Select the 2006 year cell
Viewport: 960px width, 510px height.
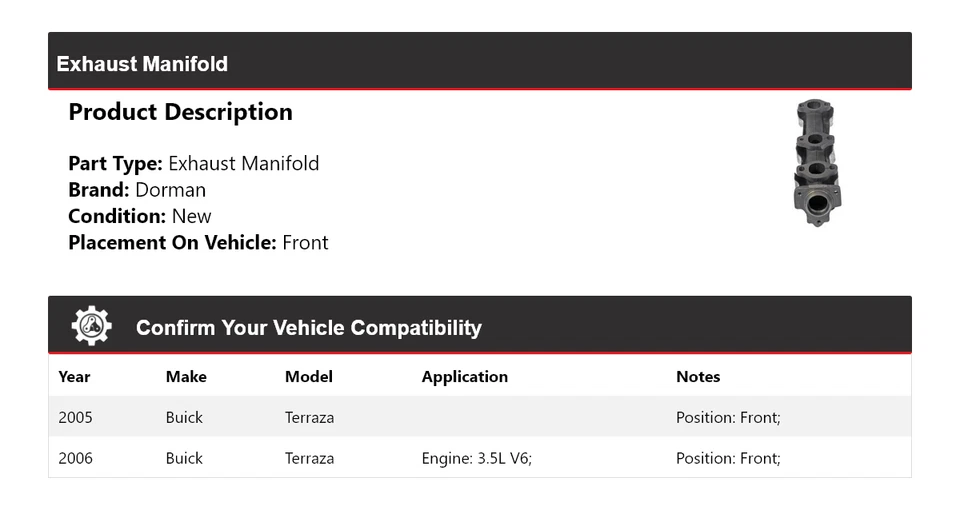pos(75,458)
